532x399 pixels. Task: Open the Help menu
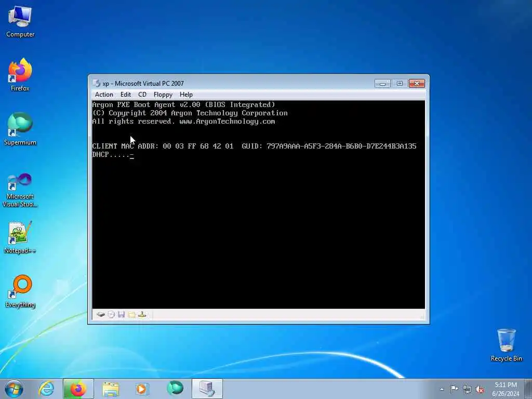[186, 95]
